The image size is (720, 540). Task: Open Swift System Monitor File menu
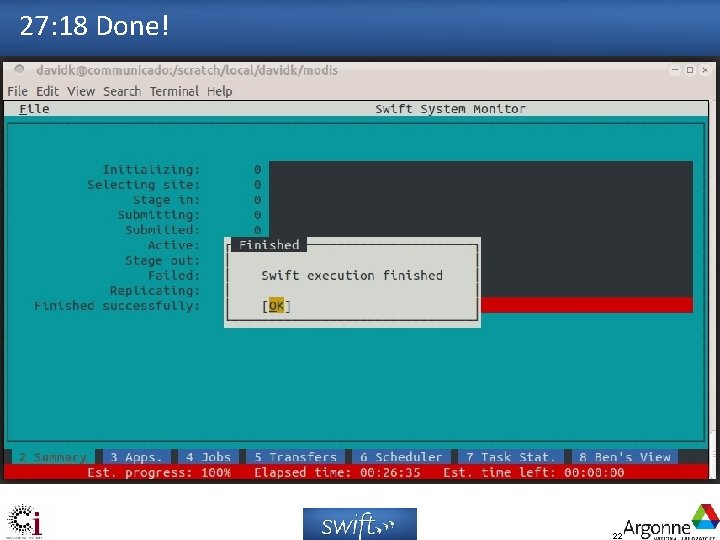click(34, 109)
